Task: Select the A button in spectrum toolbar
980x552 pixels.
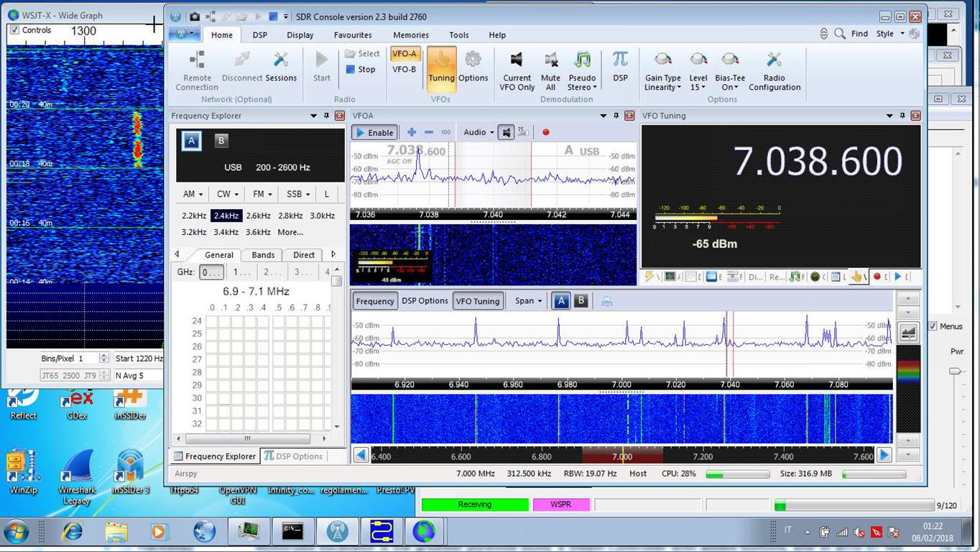Action: (561, 301)
